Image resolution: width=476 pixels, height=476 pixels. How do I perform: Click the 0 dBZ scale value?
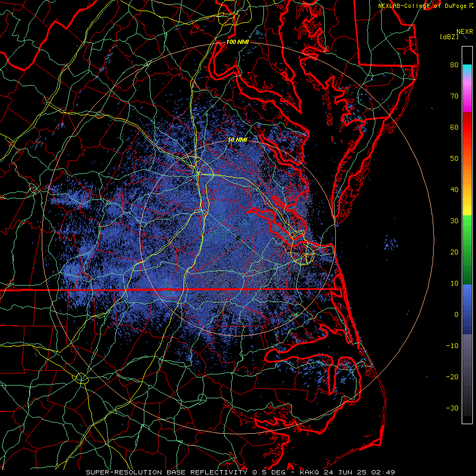click(x=456, y=315)
